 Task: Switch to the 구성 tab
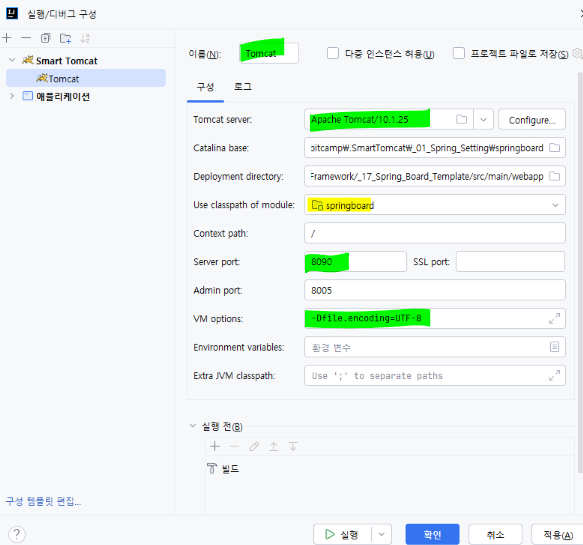[x=205, y=87]
